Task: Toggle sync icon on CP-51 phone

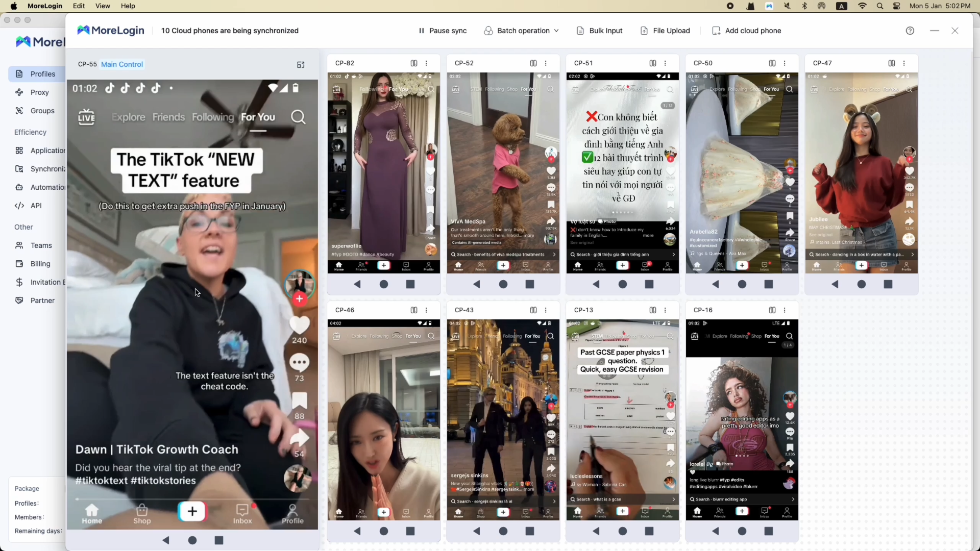Action: coord(652,63)
